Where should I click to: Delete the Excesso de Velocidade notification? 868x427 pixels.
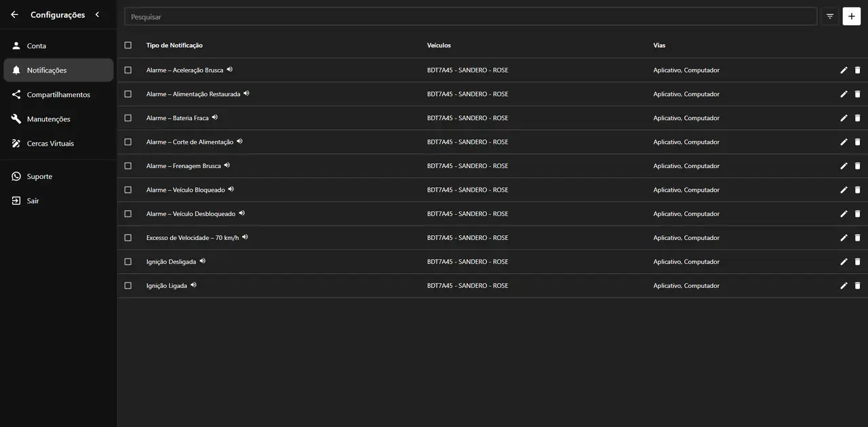[857, 238]
